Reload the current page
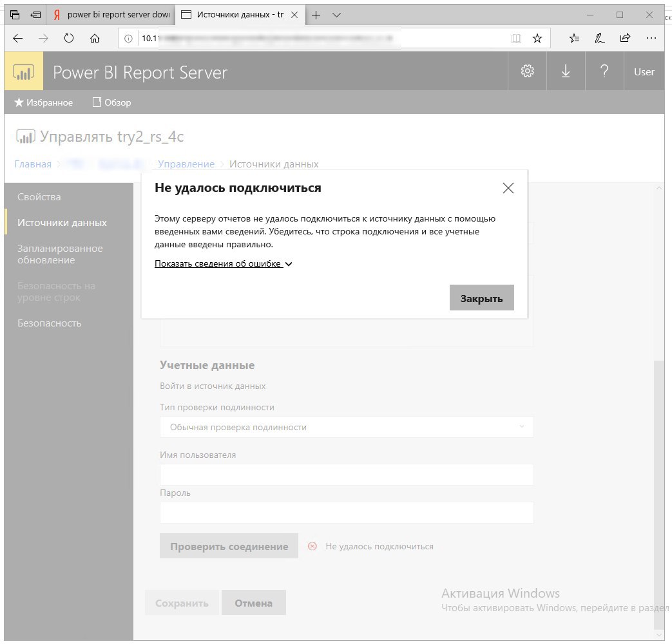 point(68,39)
